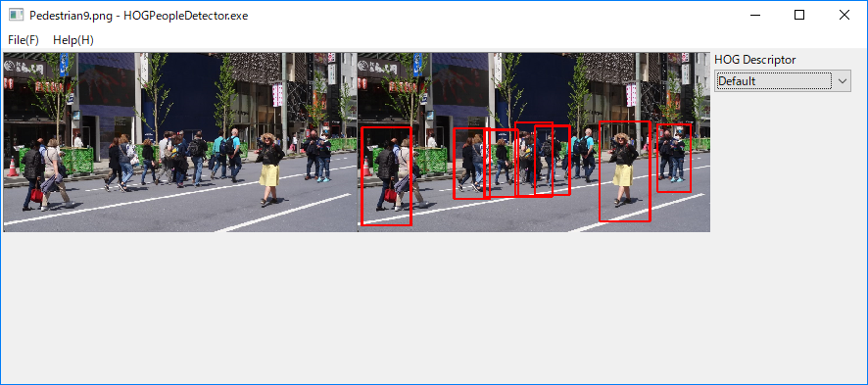Select the rightmost red detection box
The height and width of the screenshot is (385, 868).
click(x=674, y=158)
